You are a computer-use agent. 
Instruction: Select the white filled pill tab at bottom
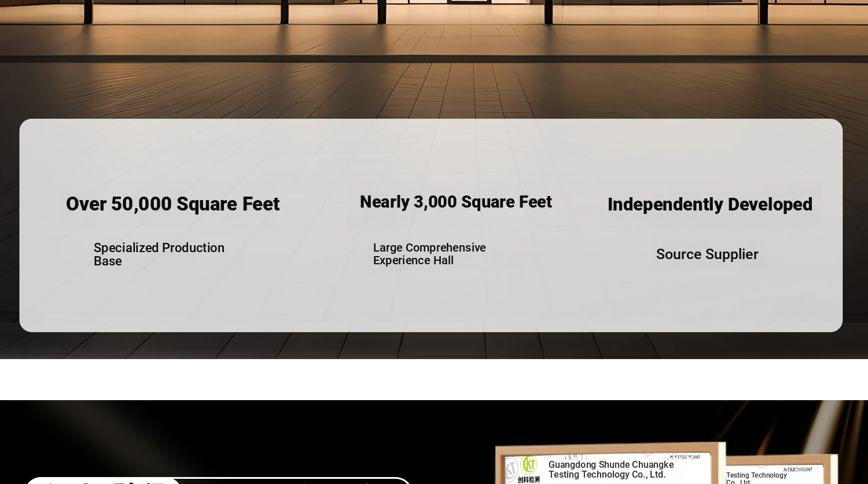[103, 481]
